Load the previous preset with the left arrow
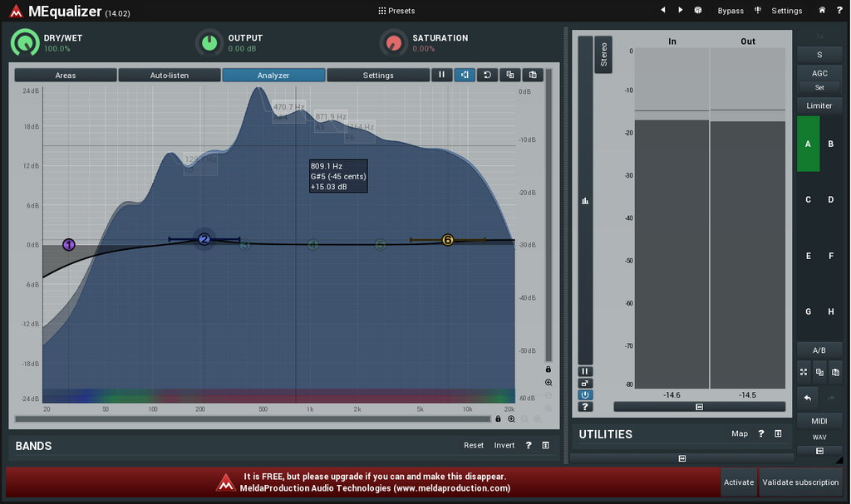Screen dimensions: 851x504 click(662, 10)
